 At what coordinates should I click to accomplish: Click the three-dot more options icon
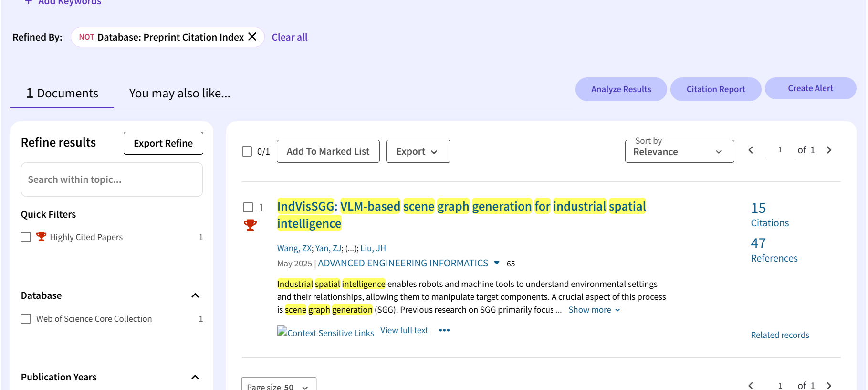pos(444,330)
